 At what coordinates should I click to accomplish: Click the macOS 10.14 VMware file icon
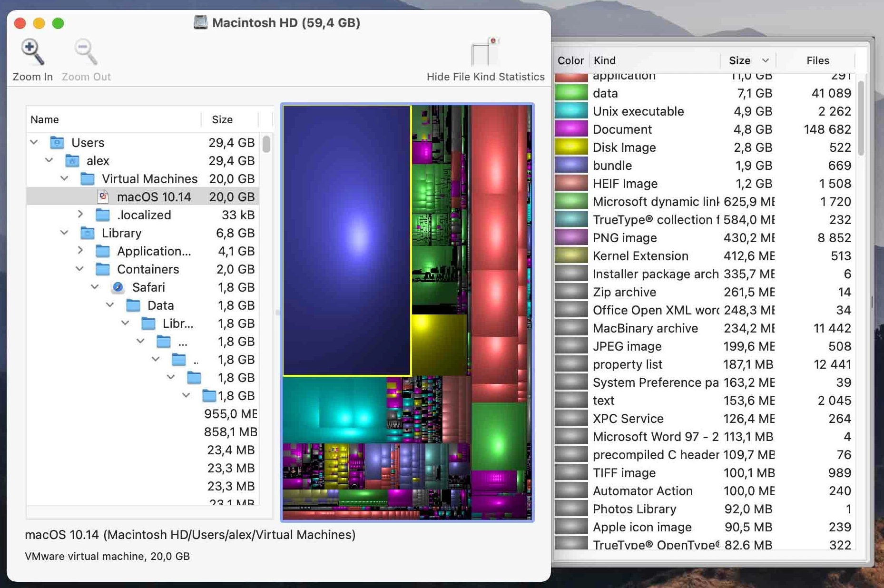[103, 197]
